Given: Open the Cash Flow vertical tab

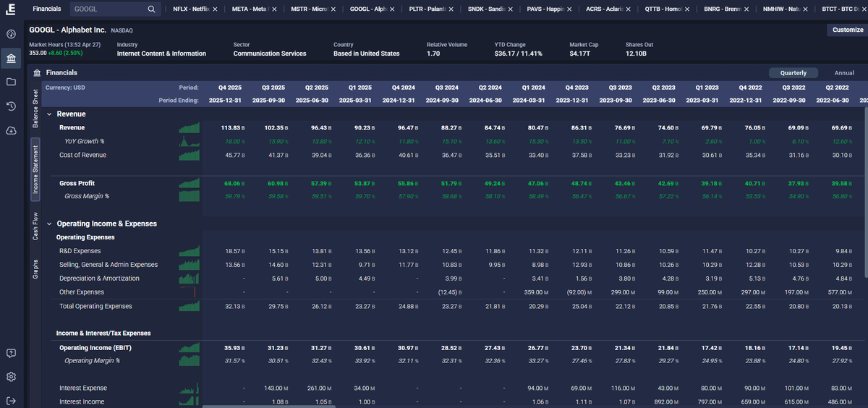Looking at the screenshot, I should click(x=35, y=226).
